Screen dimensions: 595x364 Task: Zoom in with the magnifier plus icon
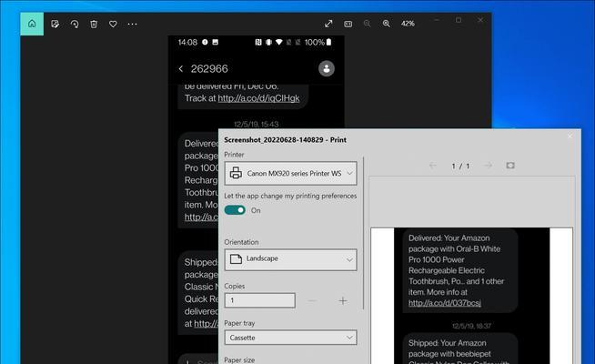(x=387, y=24)
